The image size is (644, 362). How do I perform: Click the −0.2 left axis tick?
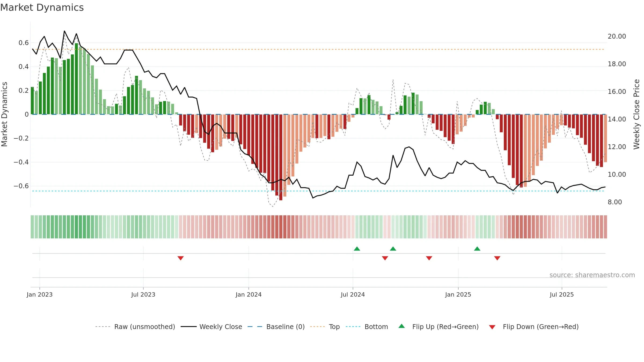click(x=21, y=138)
